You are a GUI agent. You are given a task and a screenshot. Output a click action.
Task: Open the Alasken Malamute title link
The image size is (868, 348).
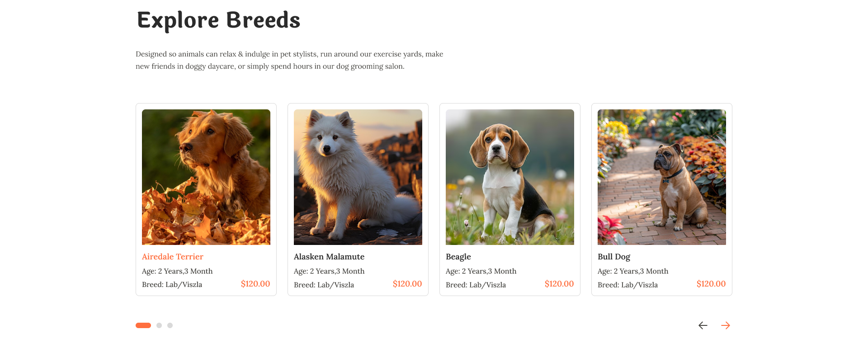[x=329, y=257]
